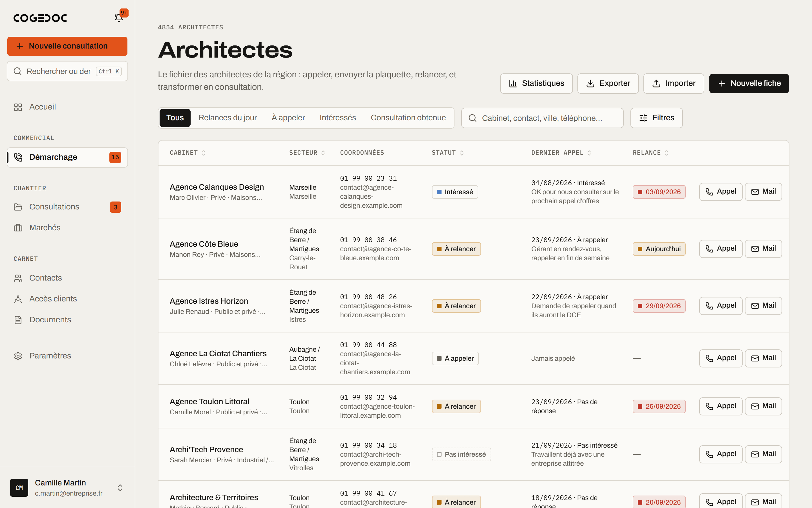Click the Pas intéressé status badge
The width and height of the screenshot is (812, 508).
point(461,454)
